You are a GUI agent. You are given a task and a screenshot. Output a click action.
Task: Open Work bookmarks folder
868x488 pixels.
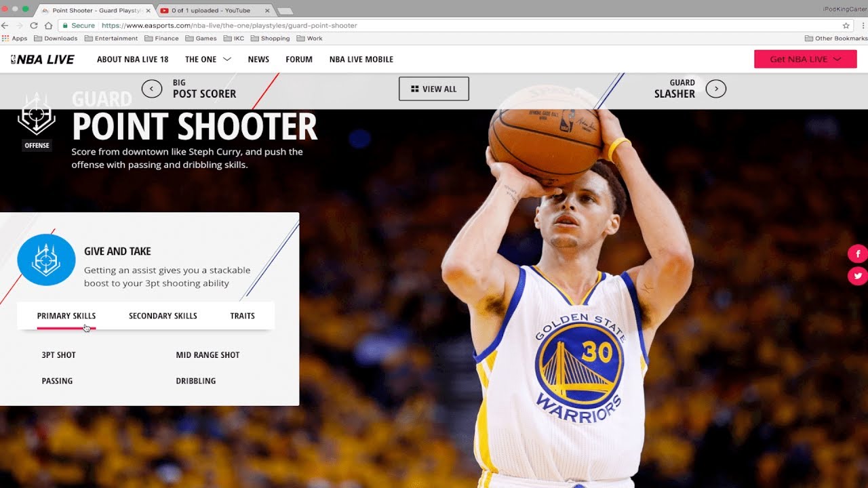[x=310, y=39]
